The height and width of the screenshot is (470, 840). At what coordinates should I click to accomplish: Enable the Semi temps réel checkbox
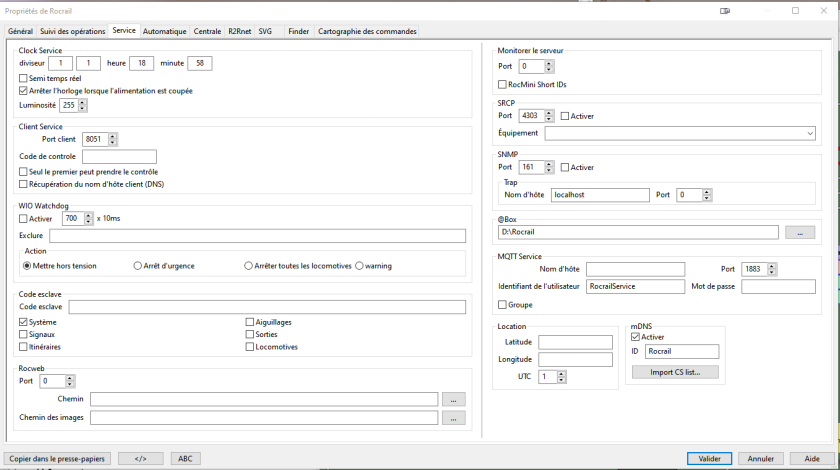[24, 78]
